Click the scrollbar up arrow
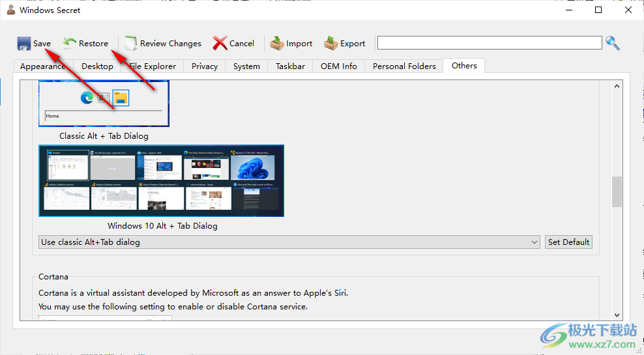This screenshot has height=355, width=644. click(x=617, y=86)
